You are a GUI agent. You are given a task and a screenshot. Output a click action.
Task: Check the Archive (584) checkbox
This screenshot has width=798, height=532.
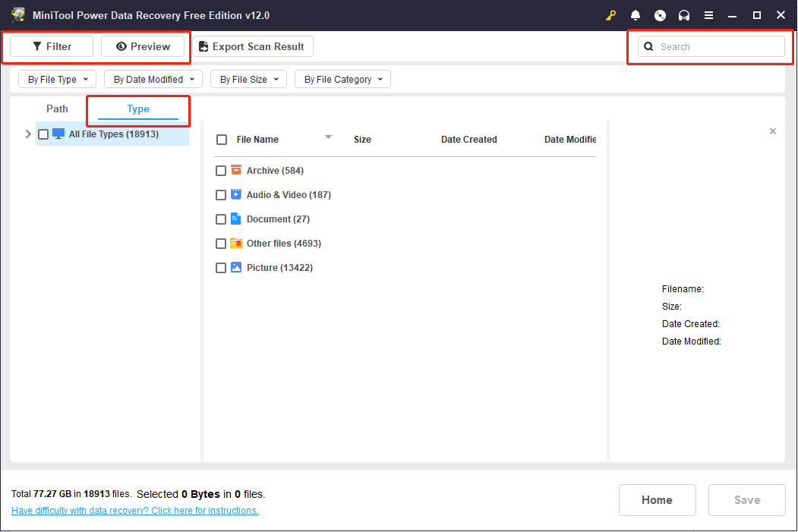(220, 171)
